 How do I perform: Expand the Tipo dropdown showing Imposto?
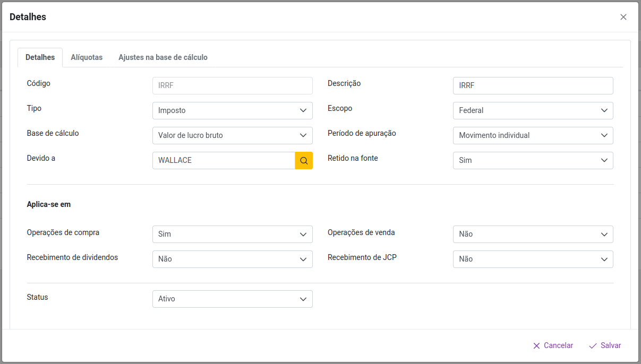tap(232, 110)
